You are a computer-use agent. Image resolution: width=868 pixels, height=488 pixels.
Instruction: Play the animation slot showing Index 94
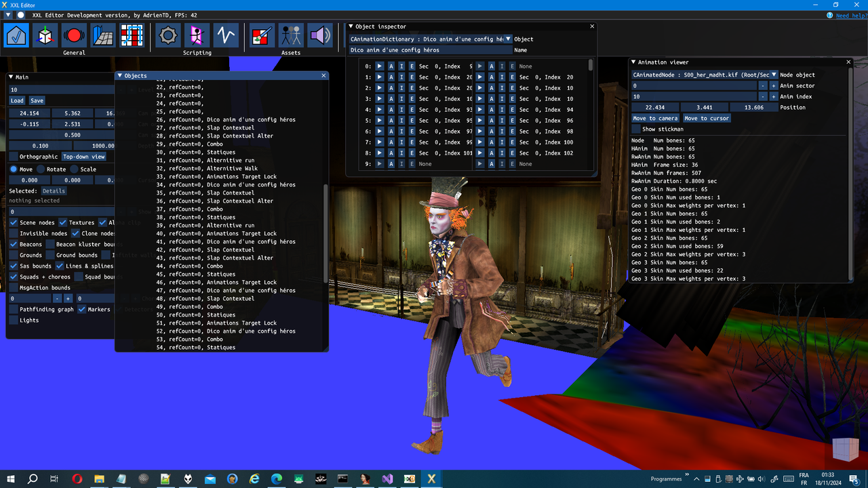click(x=481, y=110)
